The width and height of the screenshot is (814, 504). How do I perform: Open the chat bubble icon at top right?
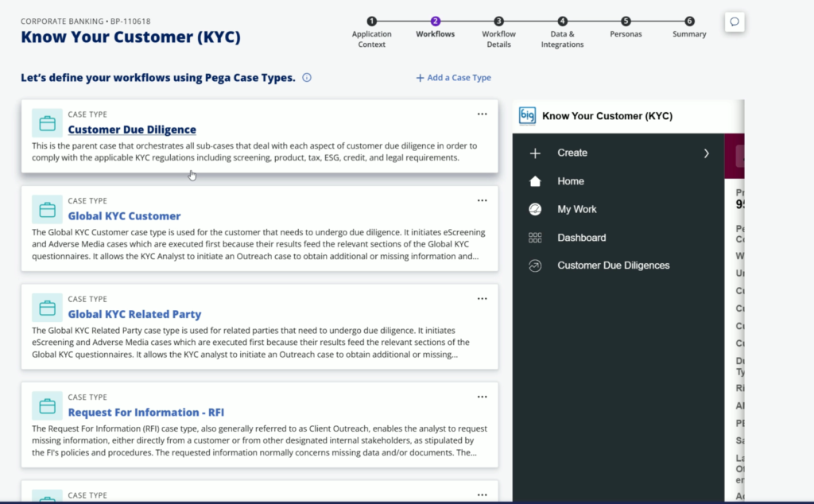tap(735, 21)
